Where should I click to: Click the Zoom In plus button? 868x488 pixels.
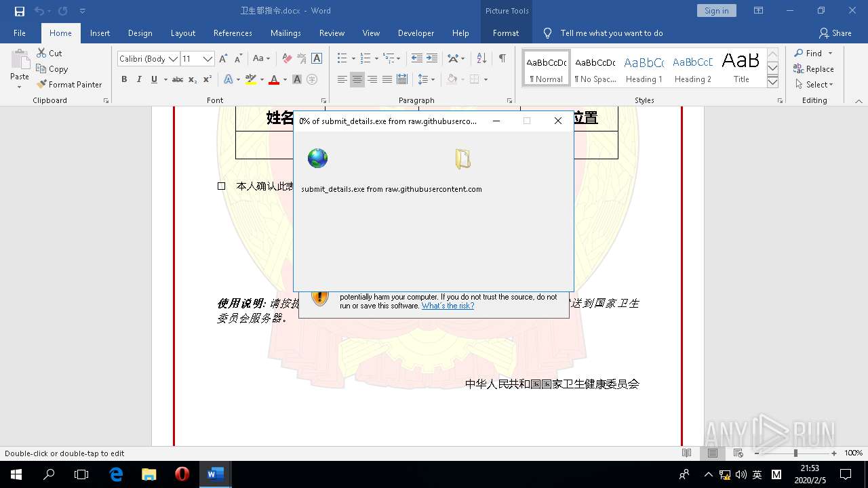834,453
